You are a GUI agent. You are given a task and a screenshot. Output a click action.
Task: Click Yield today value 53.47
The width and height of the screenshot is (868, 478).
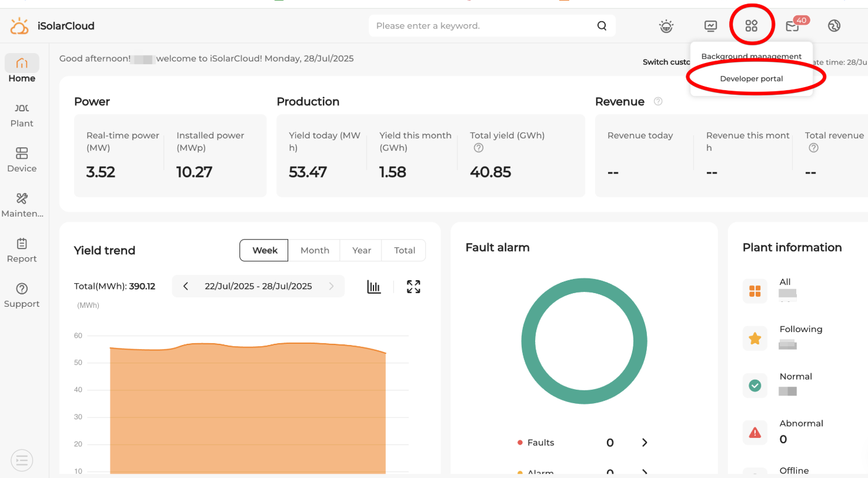tap(308, 172)
